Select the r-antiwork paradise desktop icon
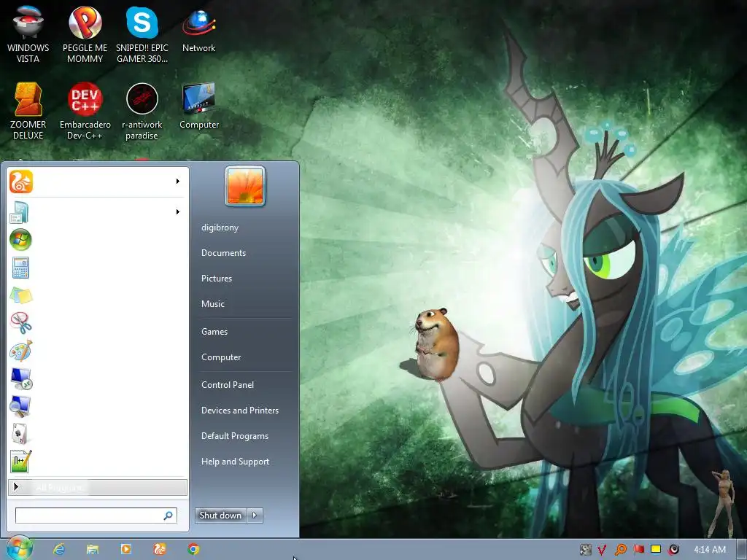This screenshot has width=747, height=560. pyautogui.click(x=142, y=111)
